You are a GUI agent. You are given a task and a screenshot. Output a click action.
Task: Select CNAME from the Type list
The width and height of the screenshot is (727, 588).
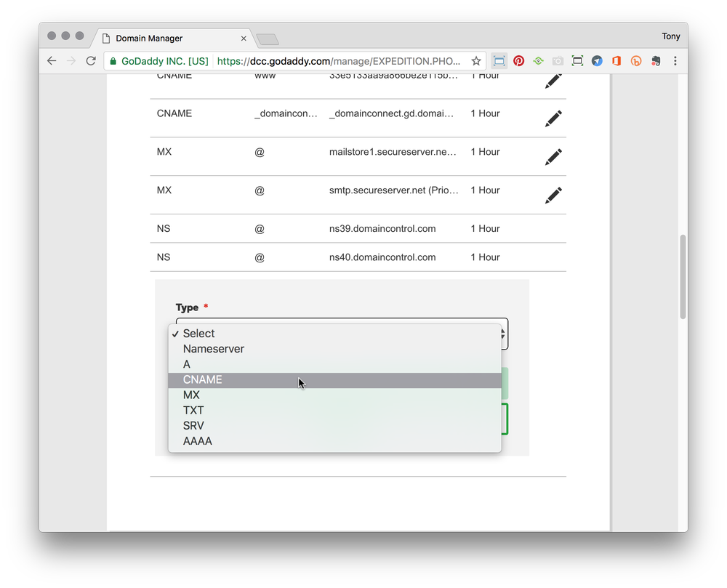[334, 380]
